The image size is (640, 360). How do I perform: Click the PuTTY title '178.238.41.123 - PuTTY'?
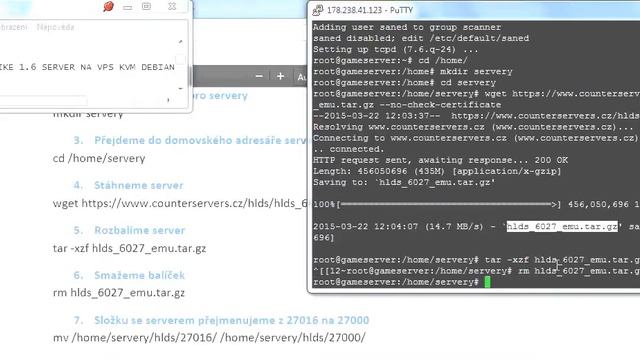pyautogui.click(x=370, y=10)
